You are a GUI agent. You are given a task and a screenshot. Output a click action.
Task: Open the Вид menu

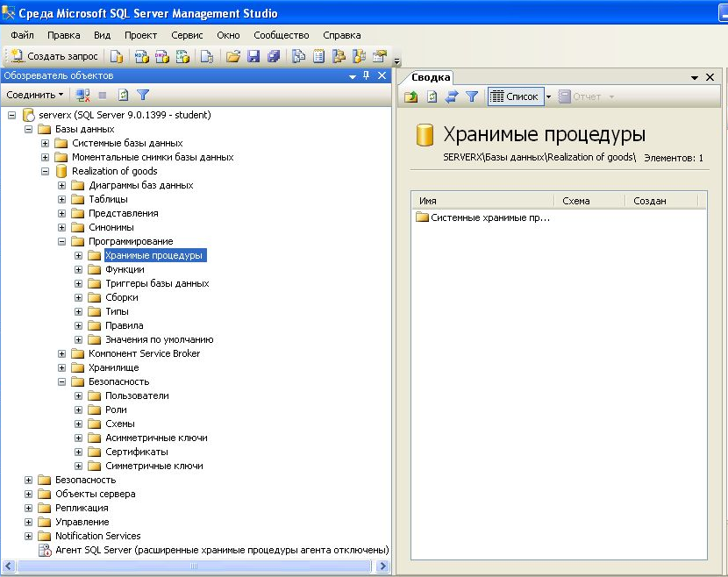pyautogui.click(x=102, y=35)
